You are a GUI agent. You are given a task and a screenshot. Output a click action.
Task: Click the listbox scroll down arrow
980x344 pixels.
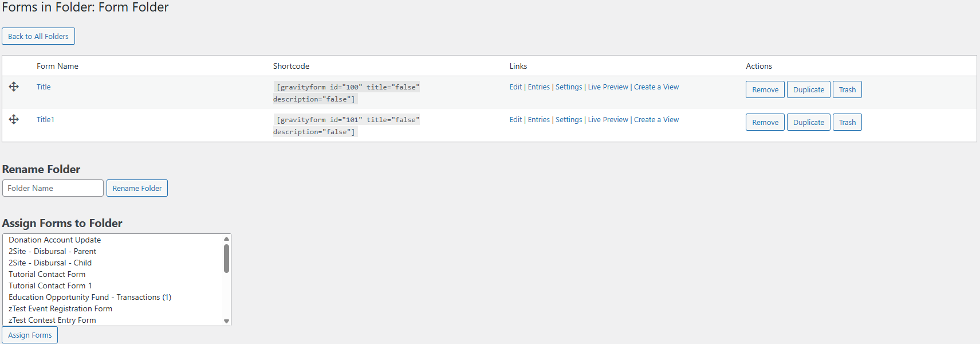227,321
